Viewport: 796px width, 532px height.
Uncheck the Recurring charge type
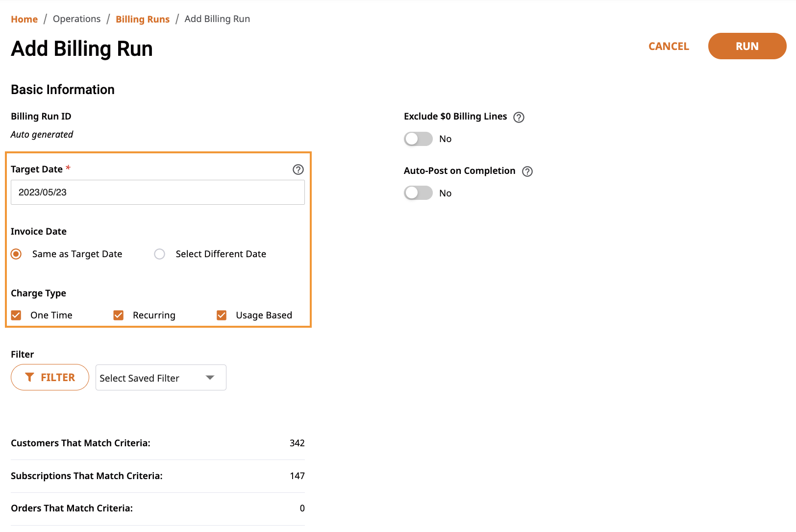118,315
